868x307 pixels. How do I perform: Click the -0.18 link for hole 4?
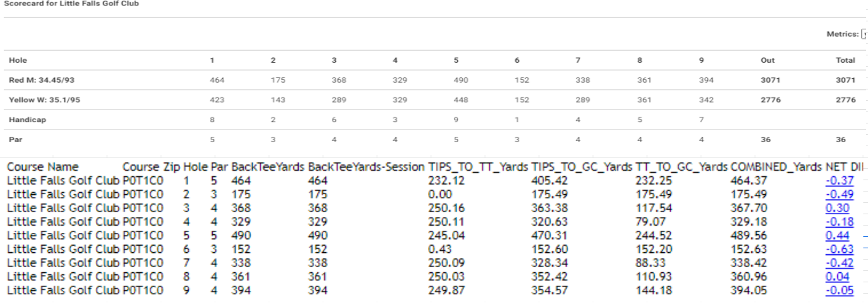point(841,222)
